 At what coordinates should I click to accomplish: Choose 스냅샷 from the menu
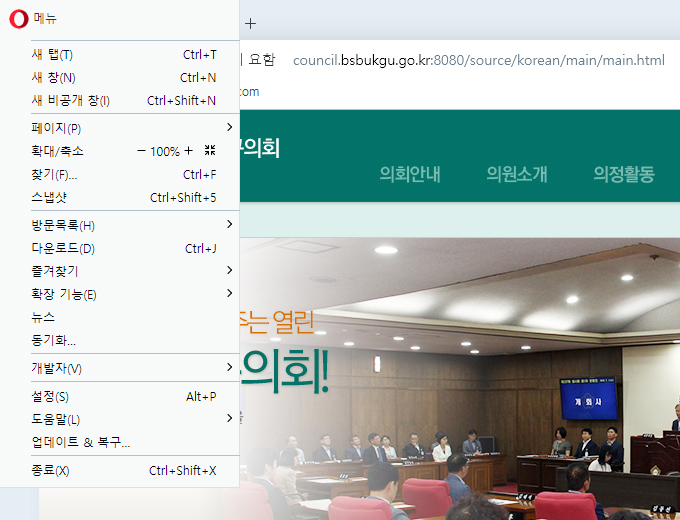[124, 198]
